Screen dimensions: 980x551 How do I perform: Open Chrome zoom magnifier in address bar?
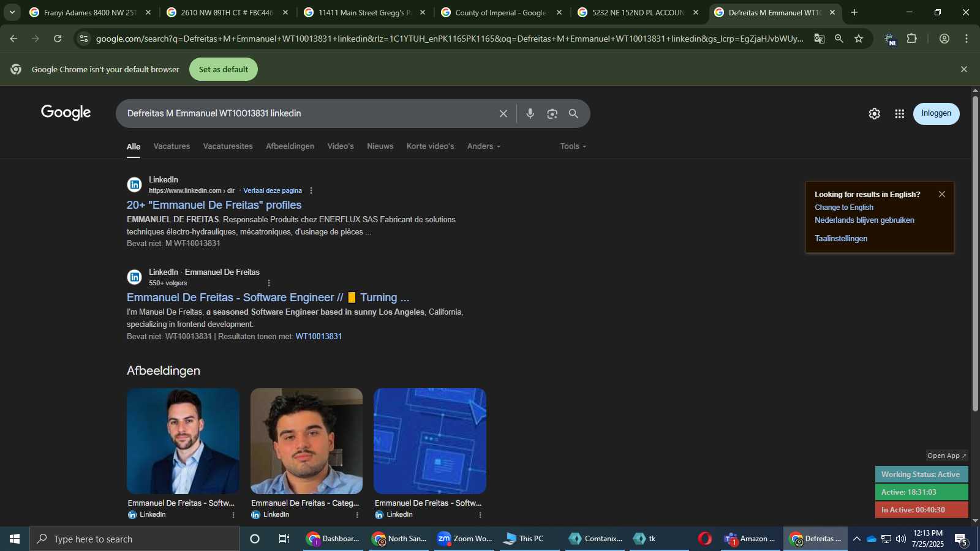click(x=839, y=39)
